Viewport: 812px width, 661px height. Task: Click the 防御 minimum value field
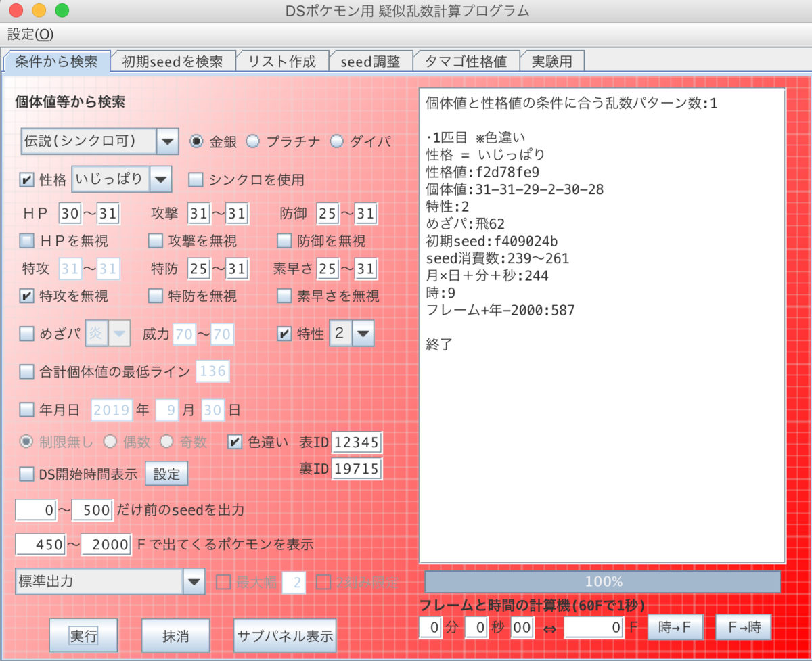(327, 214)
